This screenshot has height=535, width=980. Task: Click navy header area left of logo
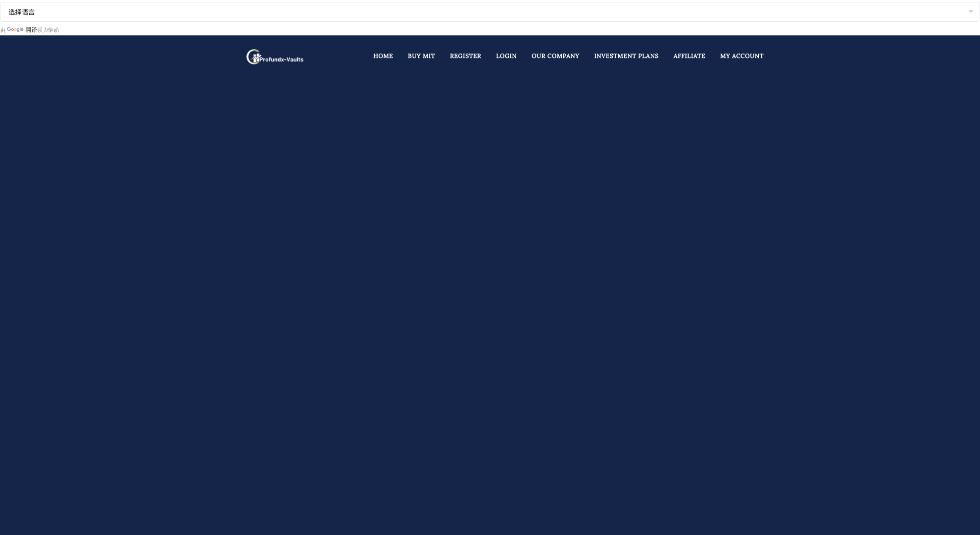coord(124,56)
